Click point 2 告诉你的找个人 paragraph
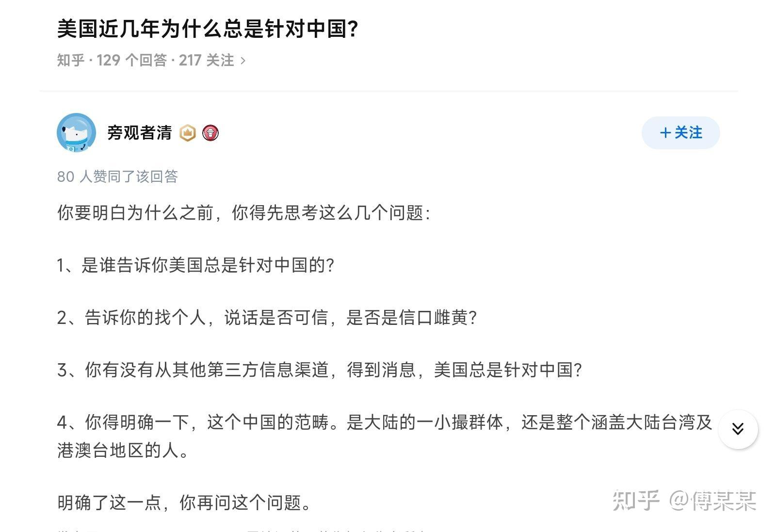Screen dimensions: 776x532 (267, 318)
